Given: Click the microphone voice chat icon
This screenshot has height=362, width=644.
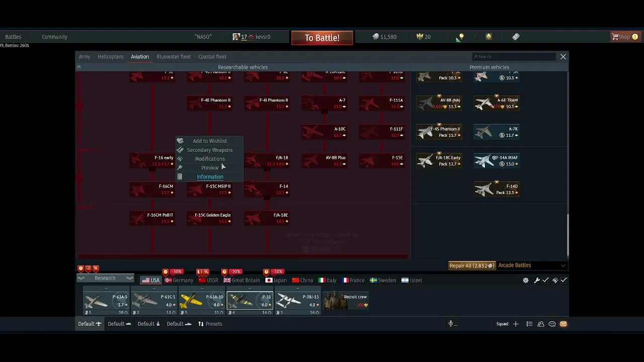Looking at the screenshot, I should (x=451, y=324).
